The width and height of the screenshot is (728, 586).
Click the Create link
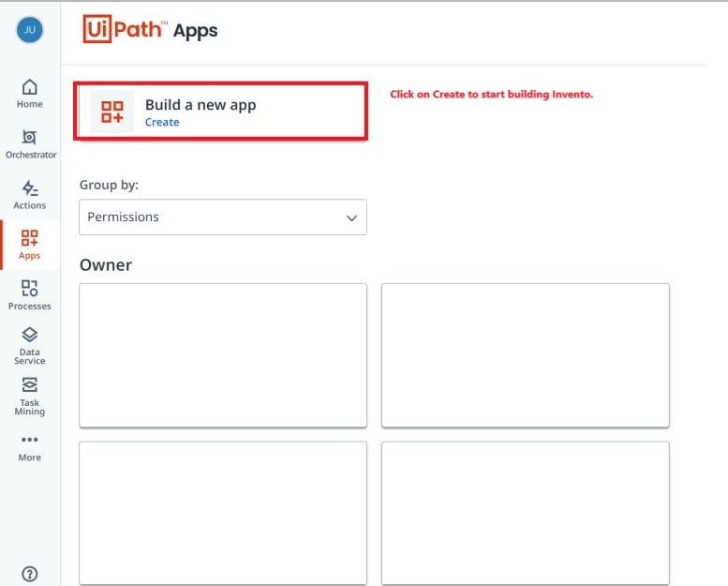tap(162, 122)
